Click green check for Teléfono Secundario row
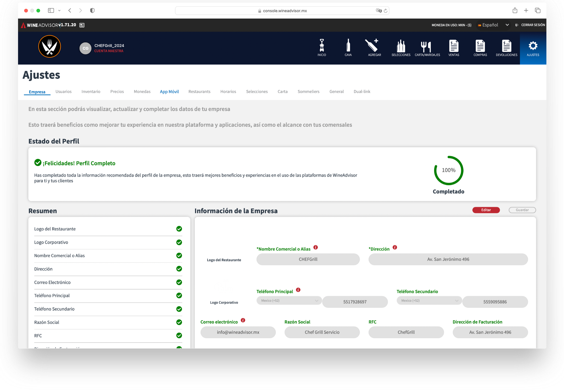This screenshot has height=392, width=564. [179, 309]
